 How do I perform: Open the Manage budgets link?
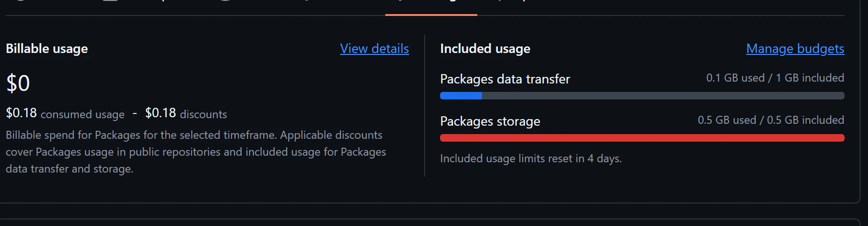click(x=795, y=49)
